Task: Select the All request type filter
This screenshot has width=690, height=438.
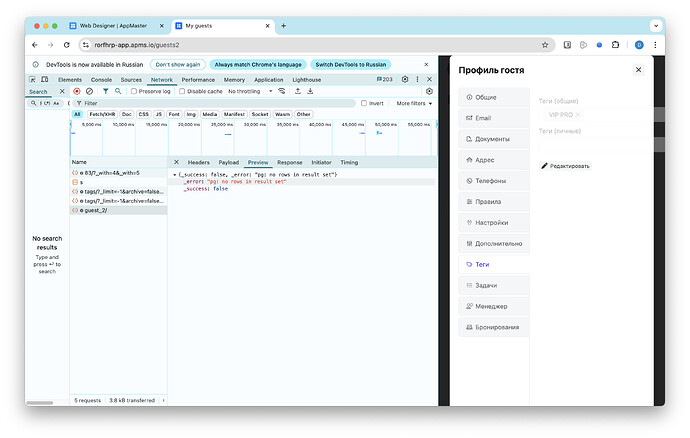Action: pyautogui.click(x=77, y=114)
